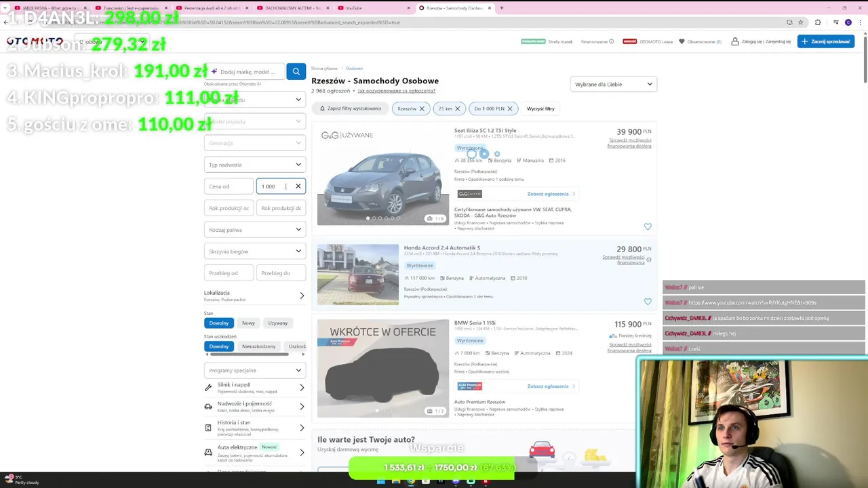Open the Generacja dropdown

255,143
